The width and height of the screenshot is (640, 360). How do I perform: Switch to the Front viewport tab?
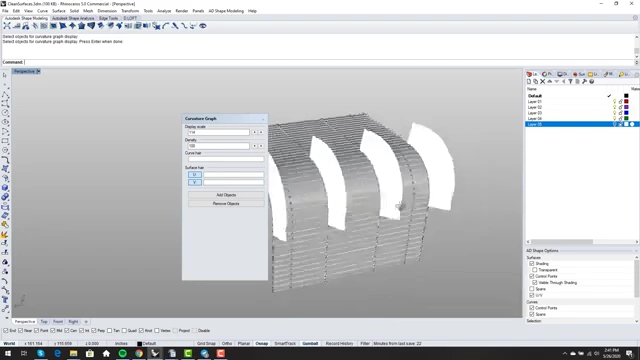pos(58,322)
